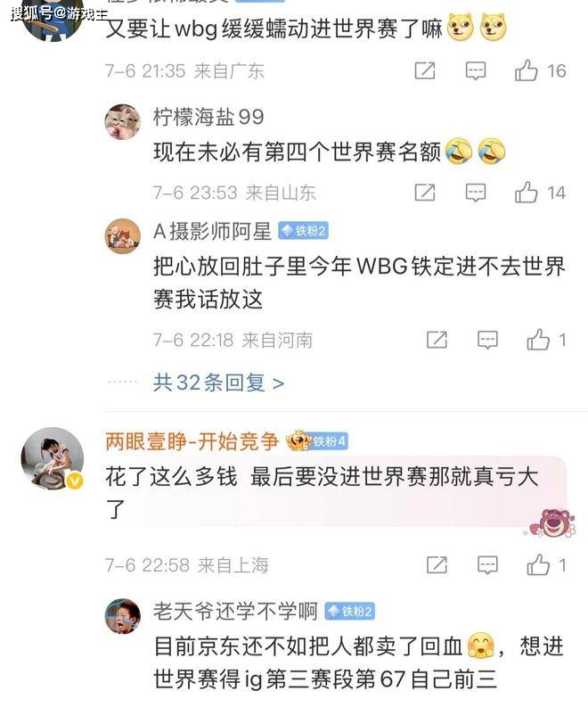Tap A摄影师阿星's avatar picture
This screenshot has width=588, height=707.
[x=123, y=236]
